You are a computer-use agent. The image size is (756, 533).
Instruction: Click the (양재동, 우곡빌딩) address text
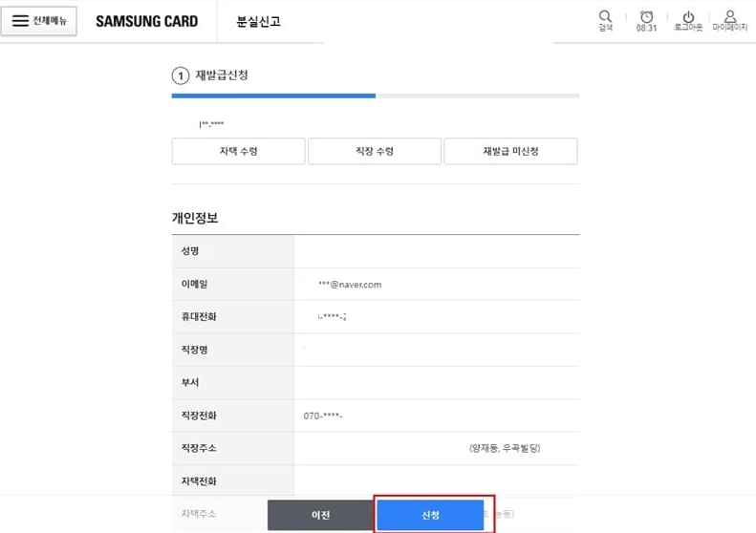[x=505, y=448]
